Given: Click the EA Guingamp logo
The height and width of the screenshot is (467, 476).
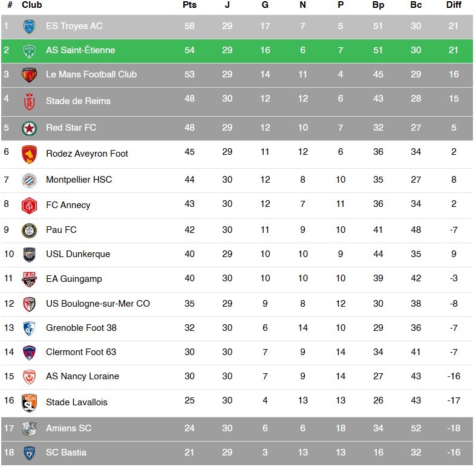Looking at the screenshot, I should [x=29, y=279].
